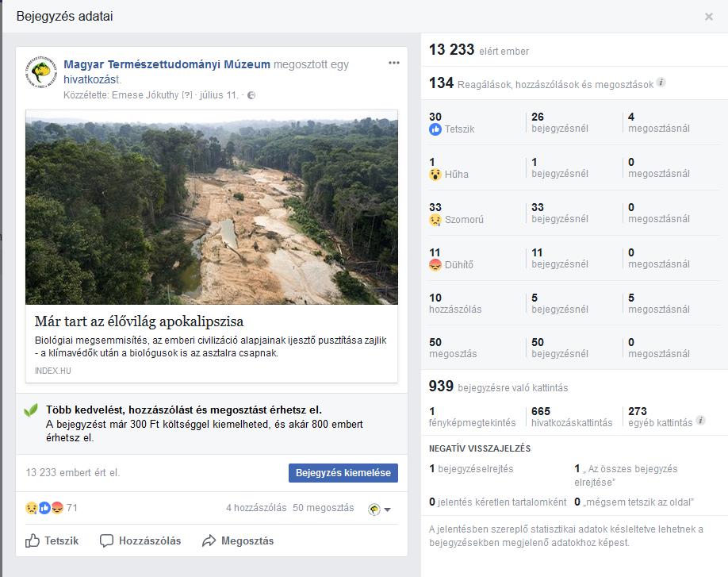Image resolution: width=728 pixels, height=577 pixels.
Task: Click the Dühítő angry emoji icon
Action: 435,265
